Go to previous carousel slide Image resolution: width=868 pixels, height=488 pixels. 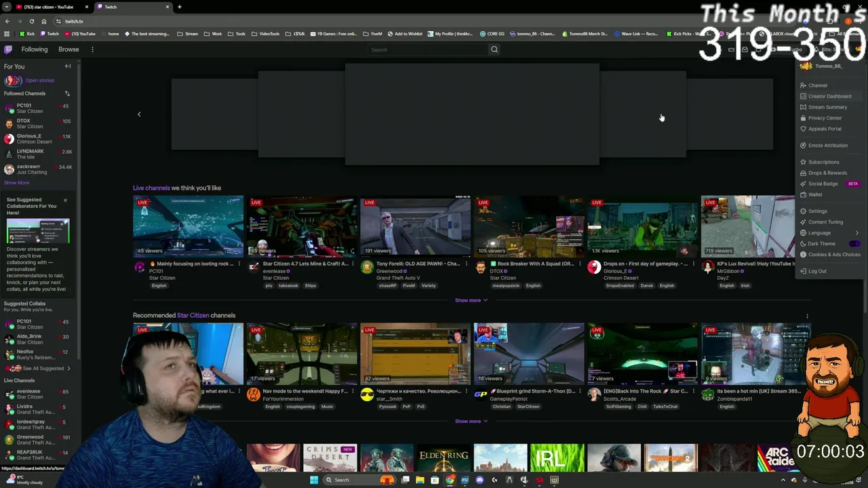[139, 115]
